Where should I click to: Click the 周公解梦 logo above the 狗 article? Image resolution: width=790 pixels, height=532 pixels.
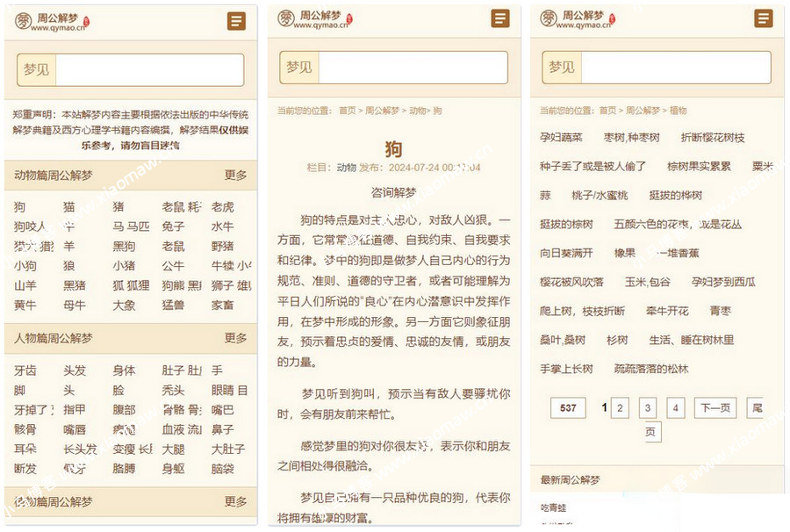tap(315, 19)
